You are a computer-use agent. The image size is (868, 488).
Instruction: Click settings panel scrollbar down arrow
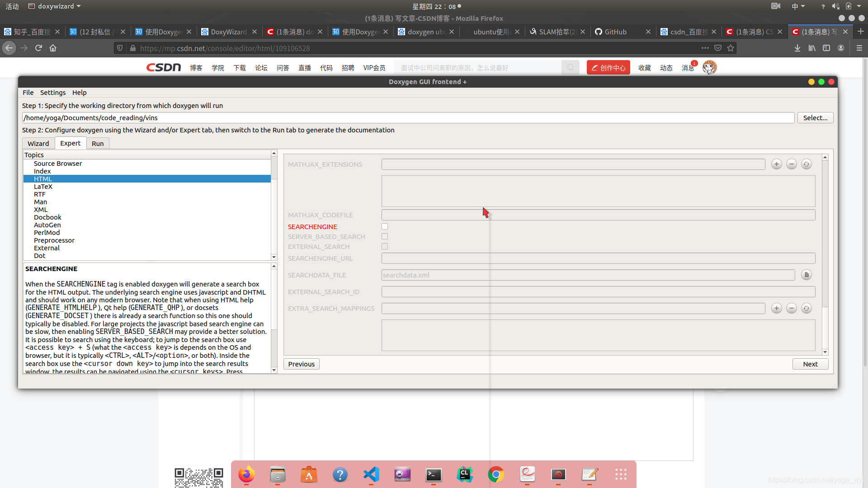(825, 352)
